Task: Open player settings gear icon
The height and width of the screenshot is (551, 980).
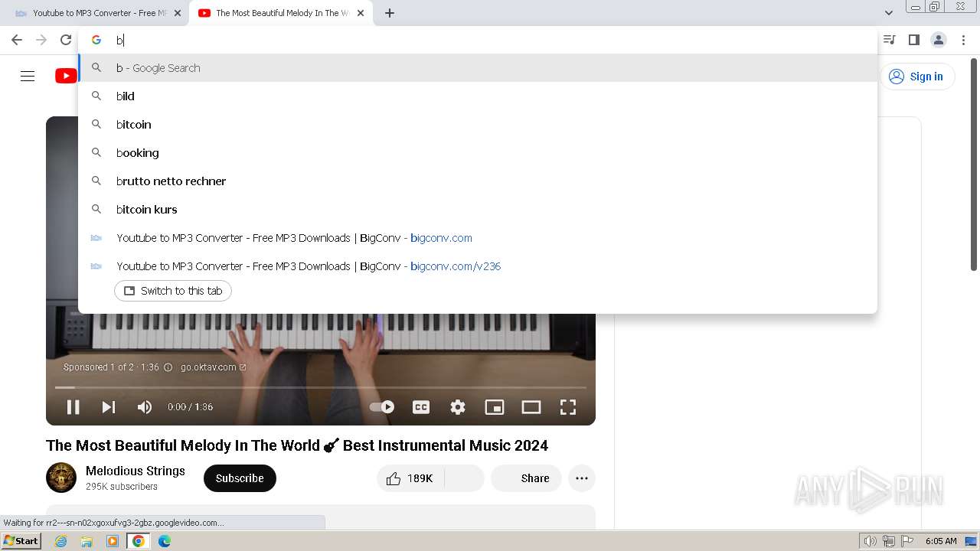Action: coord(458,407)
